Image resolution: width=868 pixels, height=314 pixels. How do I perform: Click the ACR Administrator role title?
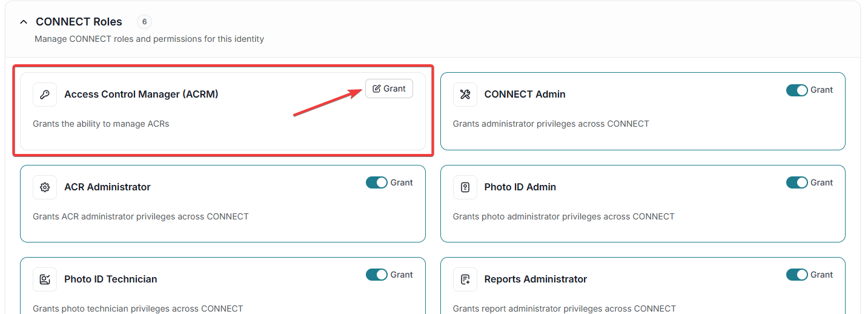(107, 187)
